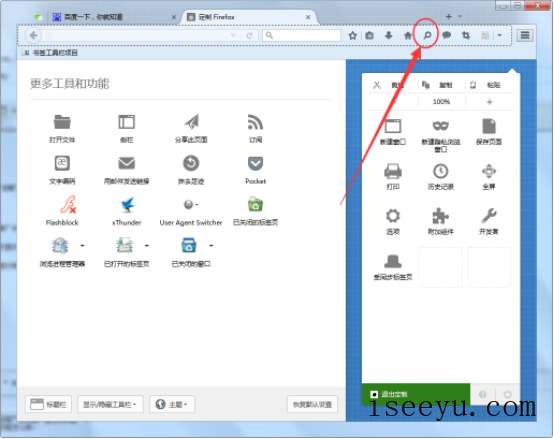Toggle the 标题栏 title bar button

(x=48, y=404)
